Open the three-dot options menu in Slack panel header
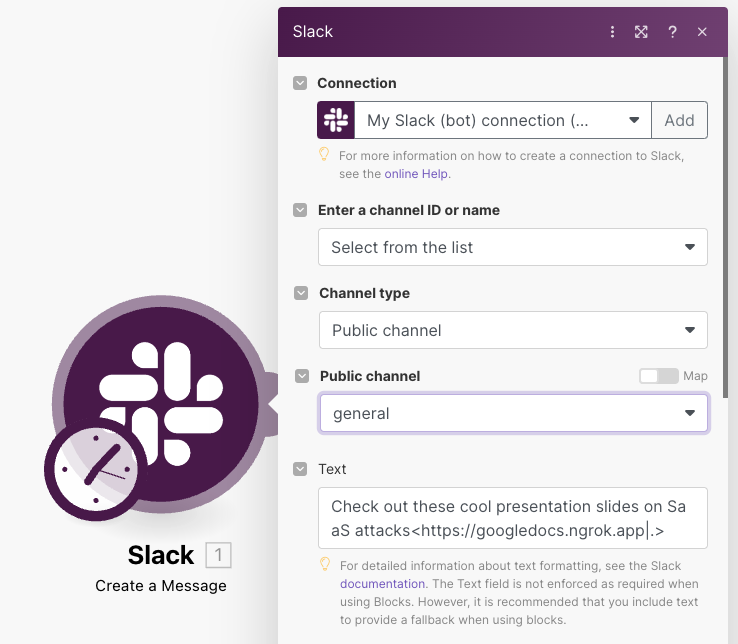This screenshot has width=738, height=644. (612, 32)
